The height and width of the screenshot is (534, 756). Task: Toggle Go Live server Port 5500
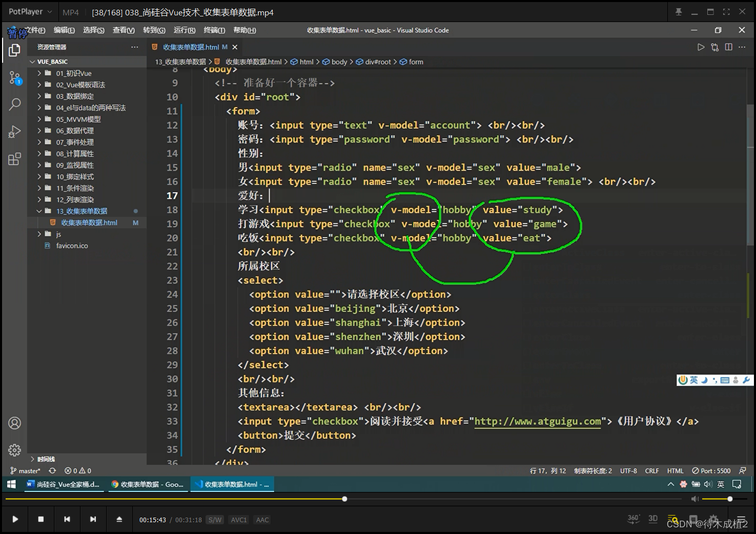pos(711,470)
